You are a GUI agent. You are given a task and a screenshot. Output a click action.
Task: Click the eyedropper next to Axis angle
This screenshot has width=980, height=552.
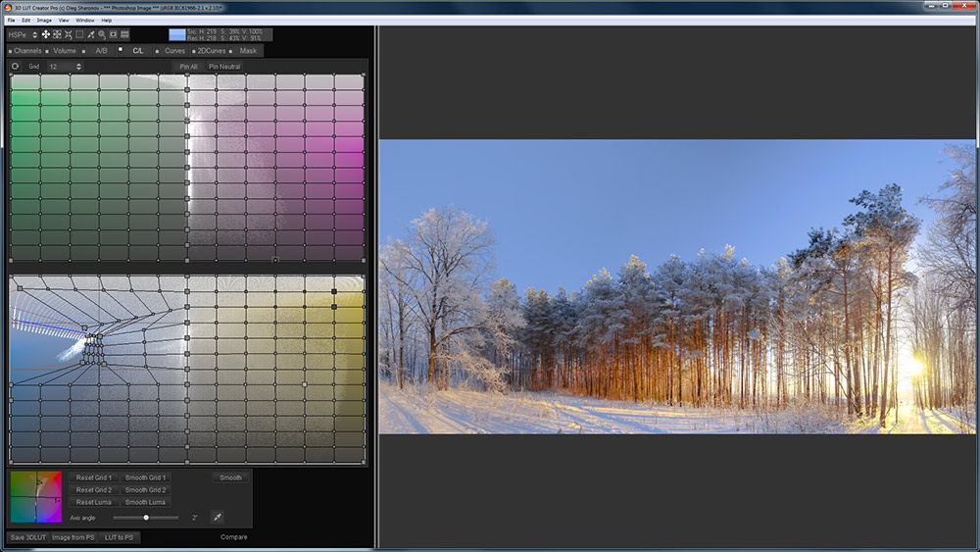coord(218,517)
